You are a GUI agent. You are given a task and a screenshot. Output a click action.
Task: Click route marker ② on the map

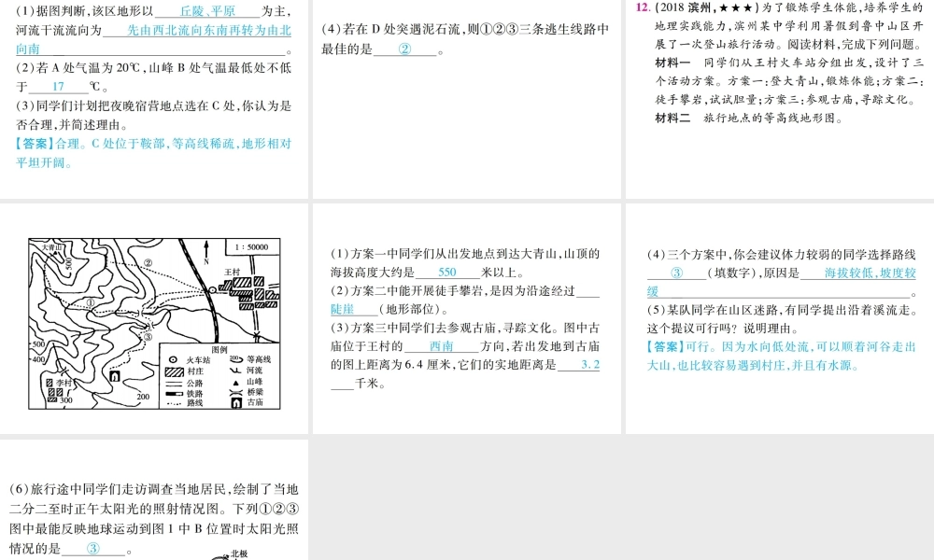149,263
